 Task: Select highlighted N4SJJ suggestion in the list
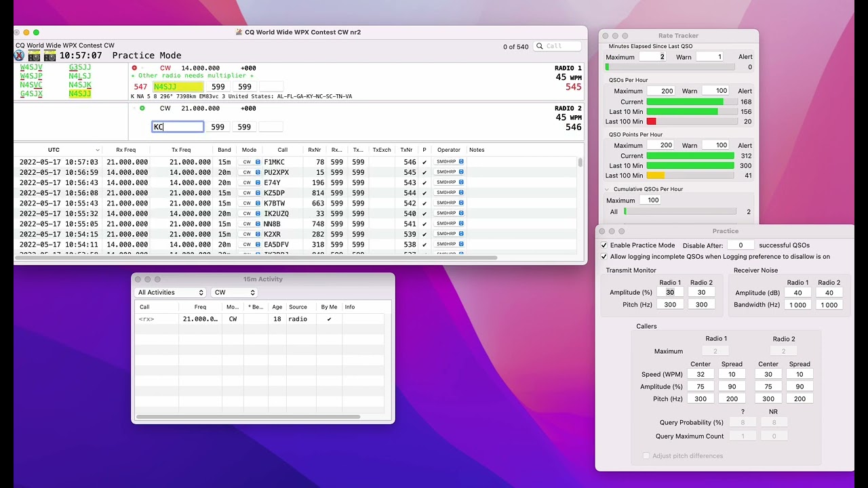click(80, 94)
